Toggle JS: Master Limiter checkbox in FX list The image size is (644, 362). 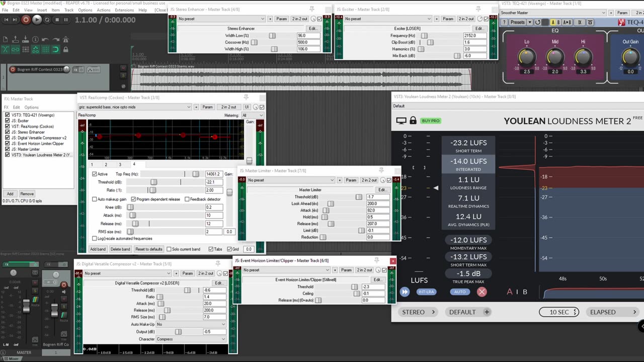coord(7,149)
